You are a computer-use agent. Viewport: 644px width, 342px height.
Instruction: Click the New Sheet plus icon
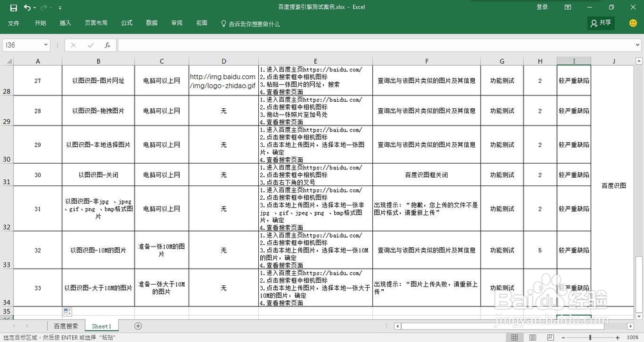click(138, 326)
